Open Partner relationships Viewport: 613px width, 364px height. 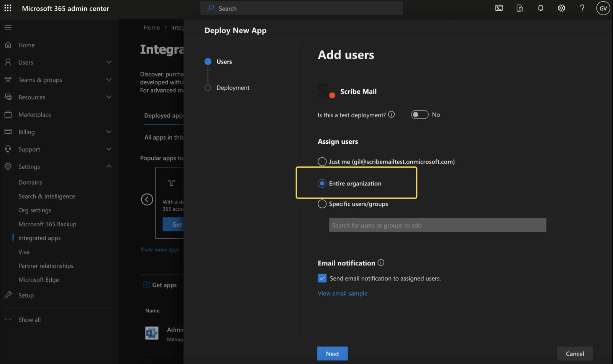click(x=46, y=266)
